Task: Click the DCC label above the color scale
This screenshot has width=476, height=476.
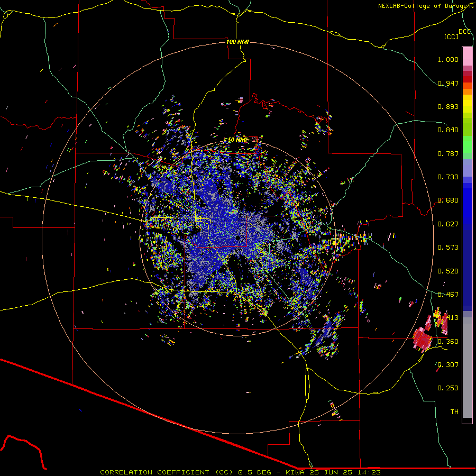Action: click(465, 32)
